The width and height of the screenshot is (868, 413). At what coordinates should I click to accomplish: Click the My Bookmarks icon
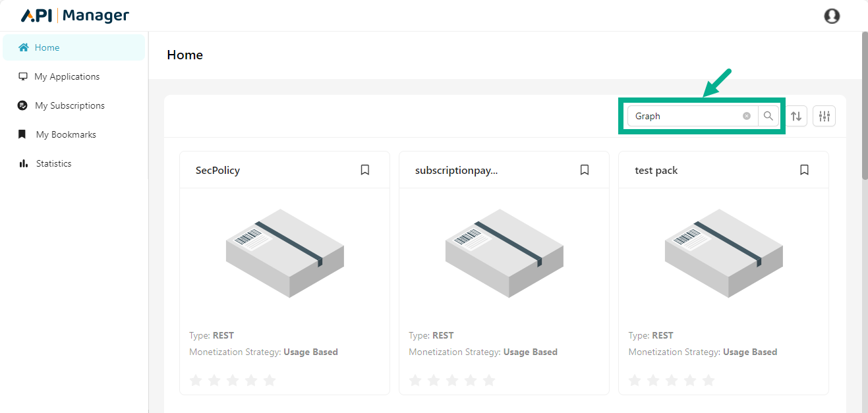[x=23, y=134]
